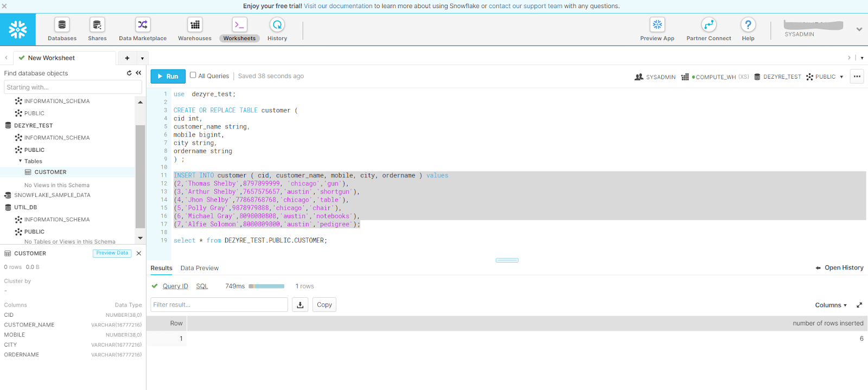Click in the Filter result field
This screenshot has height=390, width=868.
point(219,305)
